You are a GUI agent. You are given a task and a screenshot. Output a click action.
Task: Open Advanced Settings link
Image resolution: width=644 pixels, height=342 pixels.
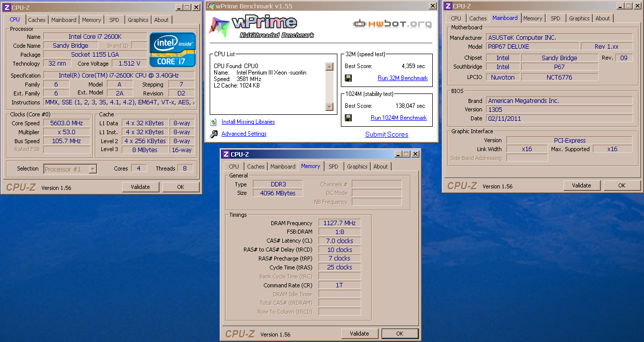244,134
